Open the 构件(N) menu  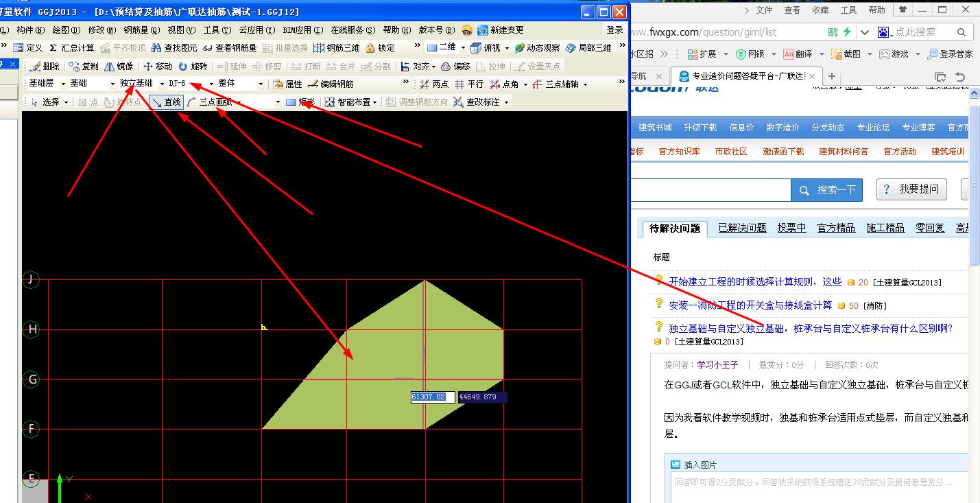click(x=30, y=30)
